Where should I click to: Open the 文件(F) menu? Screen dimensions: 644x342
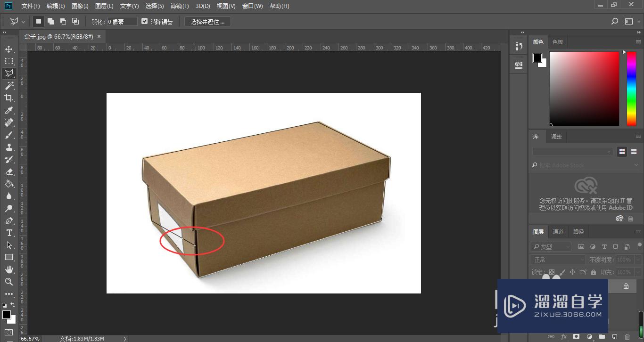[x=31, y=6]
